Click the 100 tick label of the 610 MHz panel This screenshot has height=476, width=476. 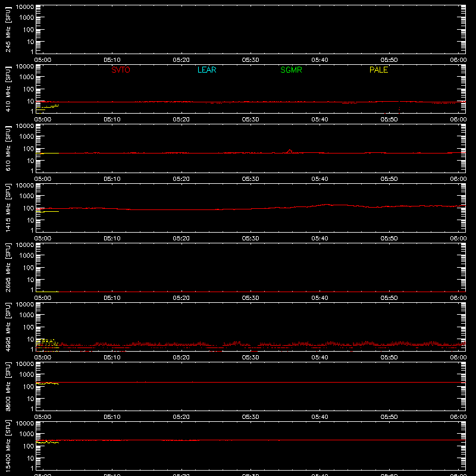[x=29, y=149]
